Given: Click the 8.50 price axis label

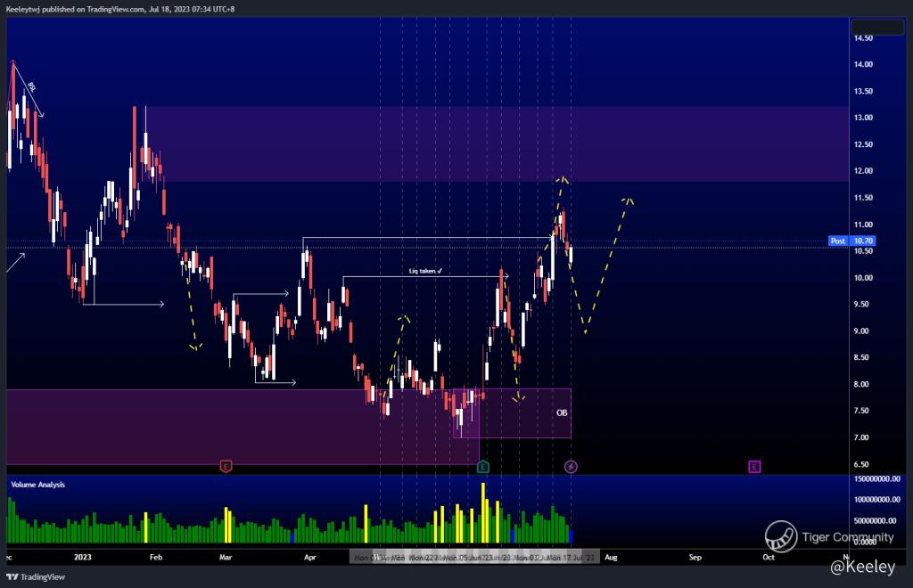Looking at the screenshot, I should [863, 357].
